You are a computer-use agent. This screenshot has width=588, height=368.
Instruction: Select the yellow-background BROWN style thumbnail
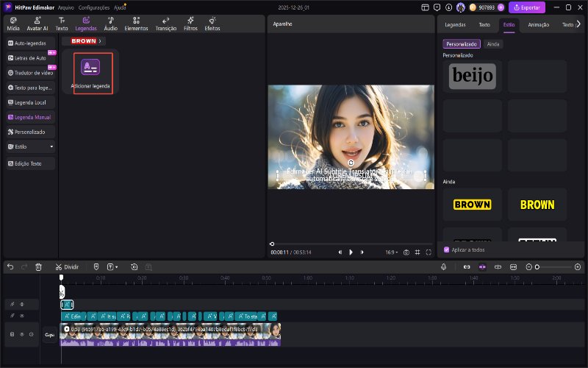[x=473, y=205]
